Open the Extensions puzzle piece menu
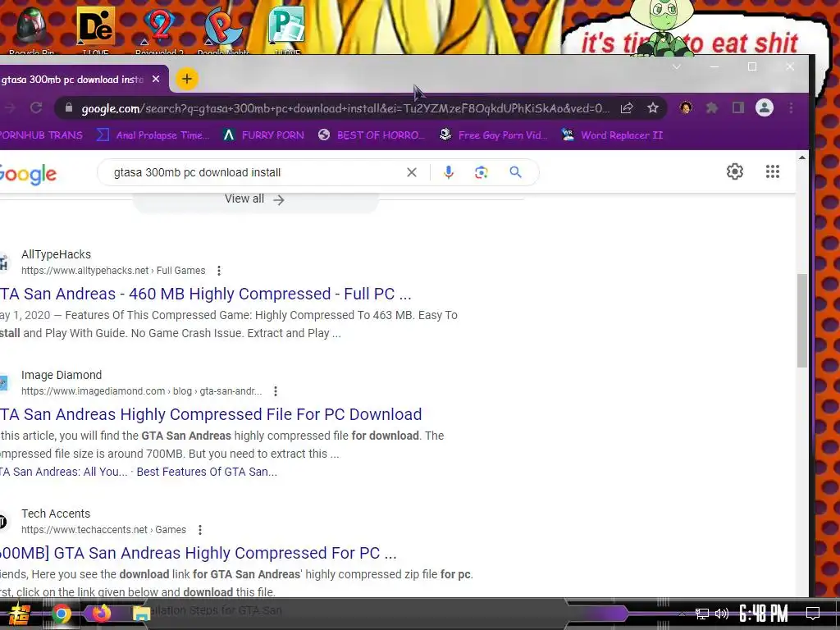The image size is (840, 630). (x=711, y=107)
